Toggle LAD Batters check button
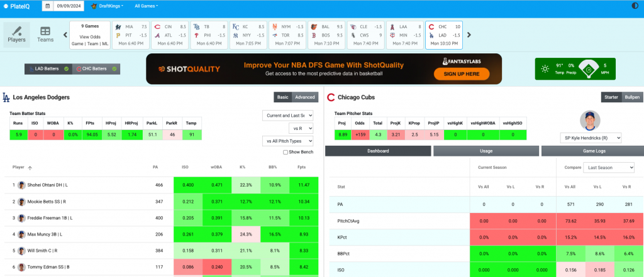 [48, 68]
